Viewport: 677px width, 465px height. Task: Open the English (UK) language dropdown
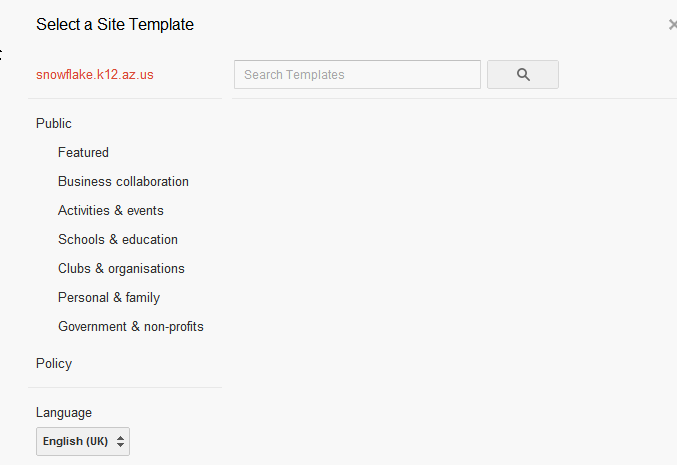tap(83, 441)
